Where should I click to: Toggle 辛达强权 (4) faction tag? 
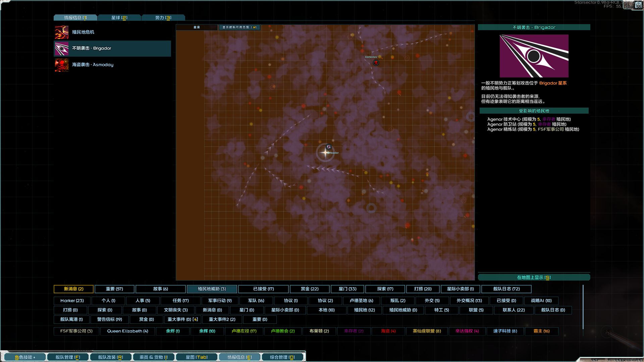coord(467,331)
